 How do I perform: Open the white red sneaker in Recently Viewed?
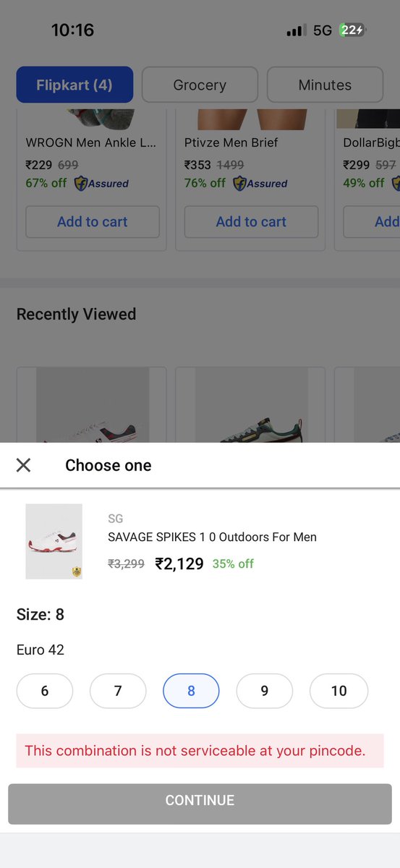click(93, 405)
